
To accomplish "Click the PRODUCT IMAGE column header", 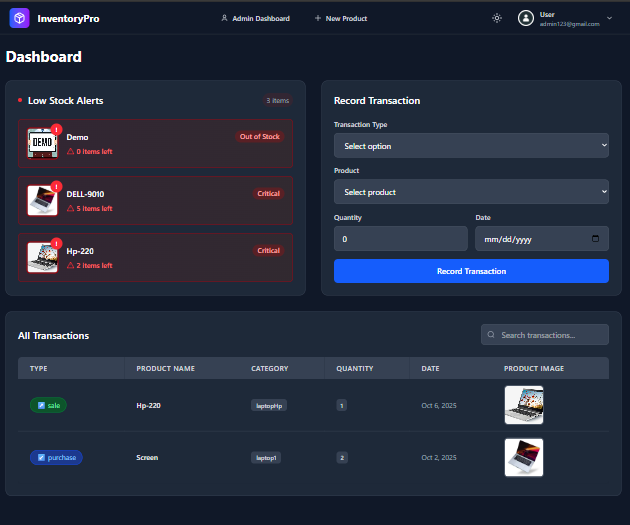I will 534,368.
